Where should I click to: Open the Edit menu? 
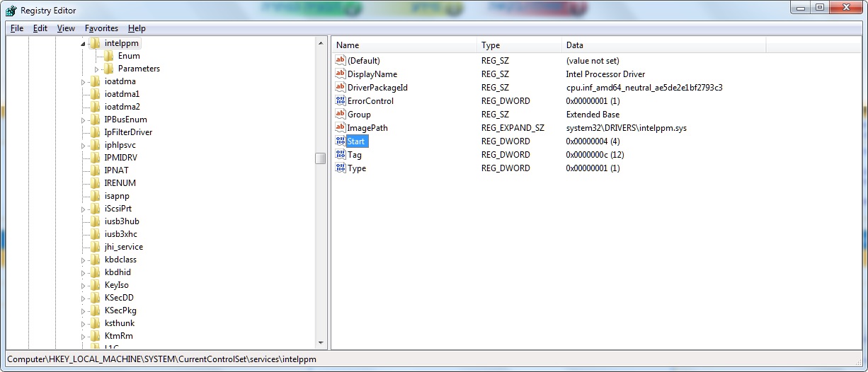tap(40, 28)
